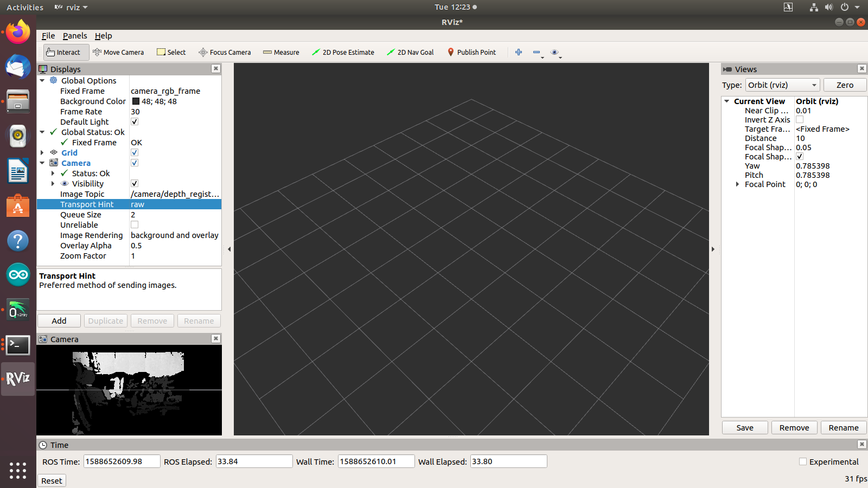The width and height of the screenshot is (868, 488).
Task: Disable the Grid display checkbox
Action: 134,152
